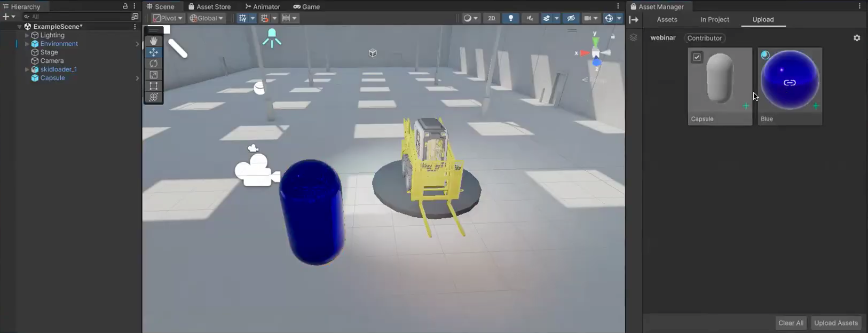Open the Environment prefab arrow

tap(137, 44)
